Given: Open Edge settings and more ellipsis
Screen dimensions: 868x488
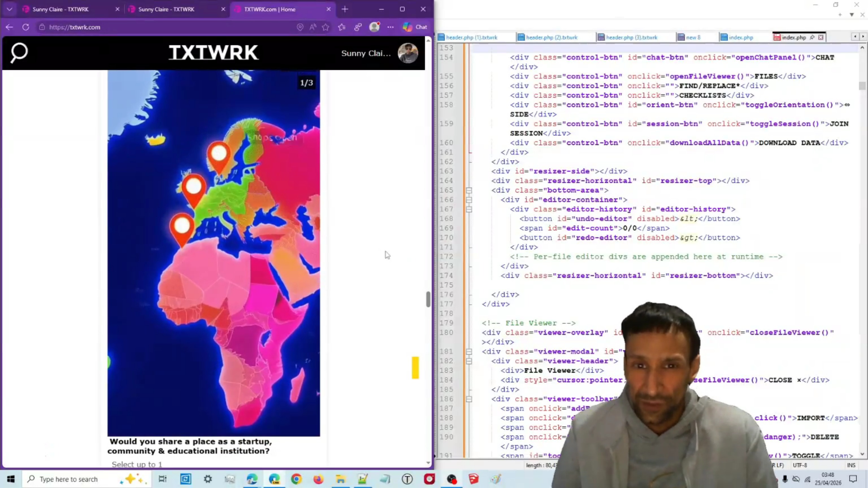Looking at the screenshot, I should 390,27.
